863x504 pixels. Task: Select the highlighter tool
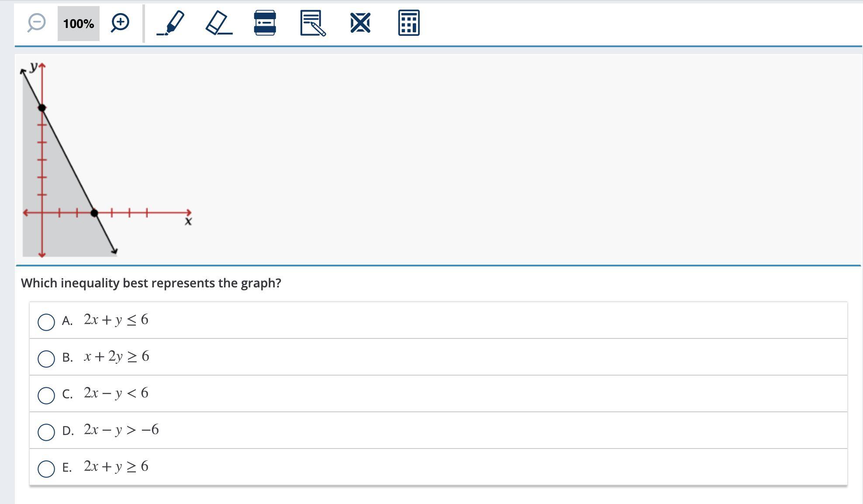[171, 23]
